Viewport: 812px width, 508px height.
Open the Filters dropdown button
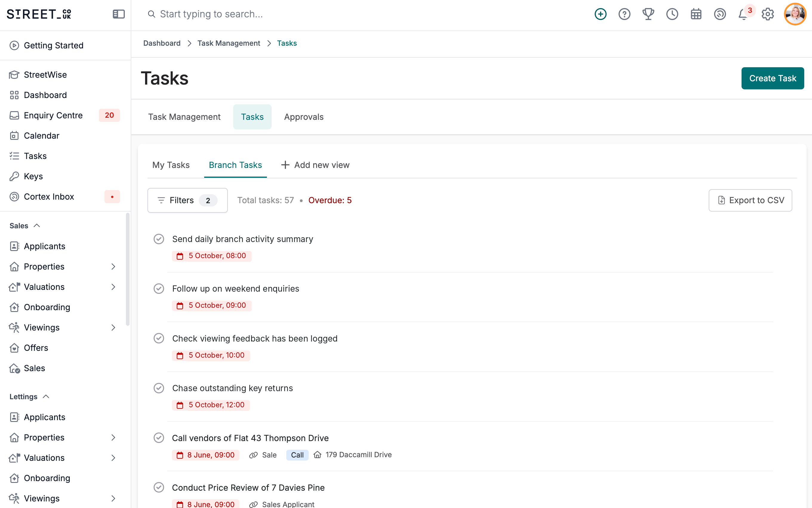coord(187,200)
